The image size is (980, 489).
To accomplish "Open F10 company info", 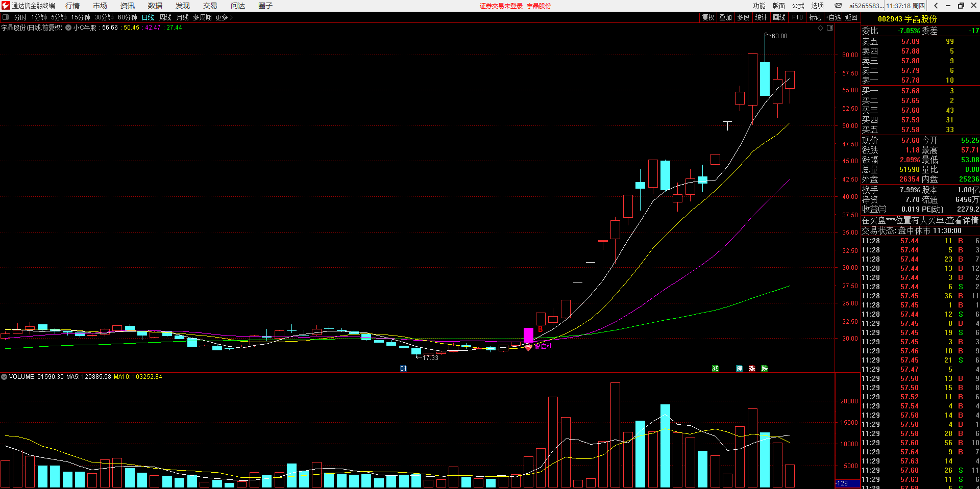I will click(797, 17).
